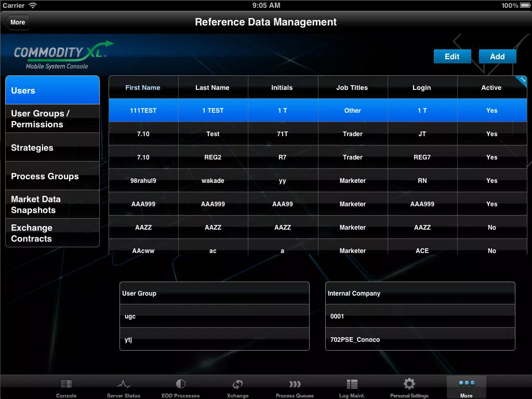The height and width of the screenshot is (399, 532).
Task: Sort by the Initials column header
Action: coord(283,87)
